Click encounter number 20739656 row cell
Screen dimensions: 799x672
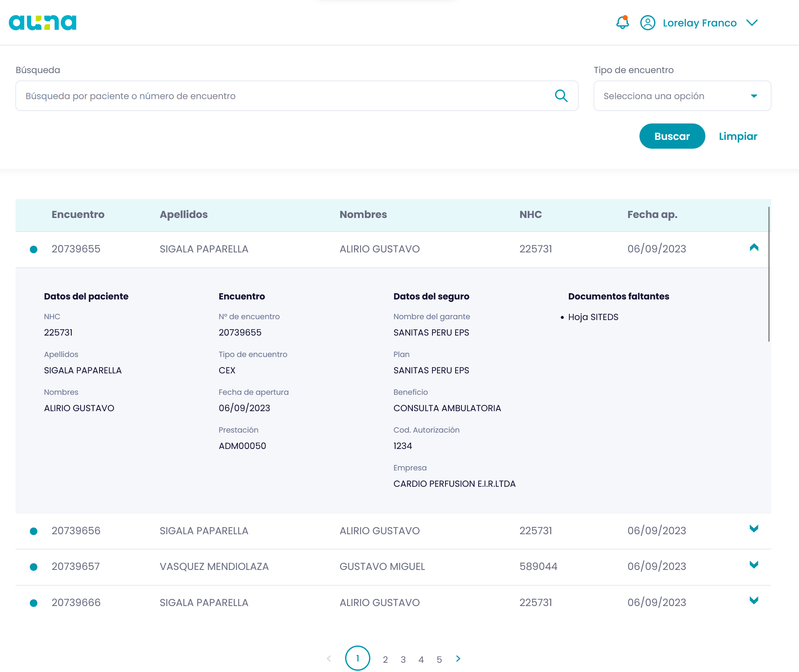[76, 531]
